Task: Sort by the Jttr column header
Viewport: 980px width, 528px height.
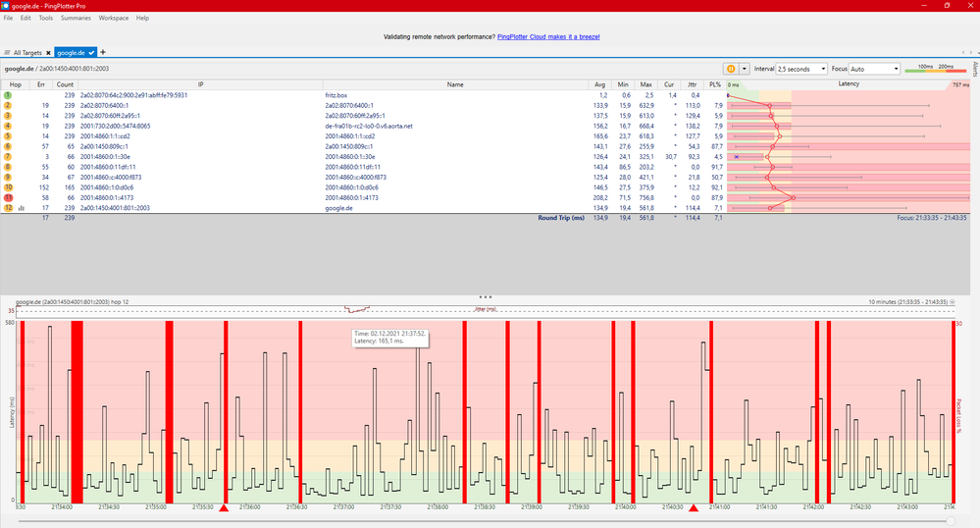Action: coord(692,84)
